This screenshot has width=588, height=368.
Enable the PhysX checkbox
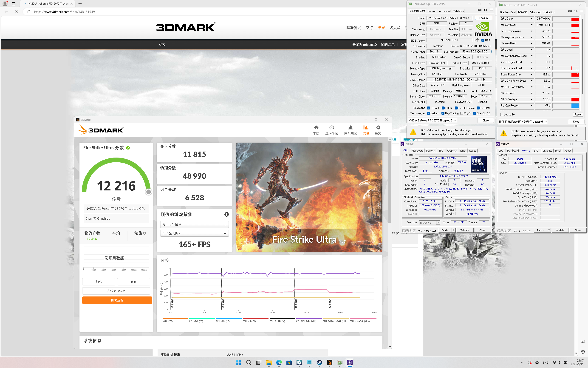(x=462, y=113)
